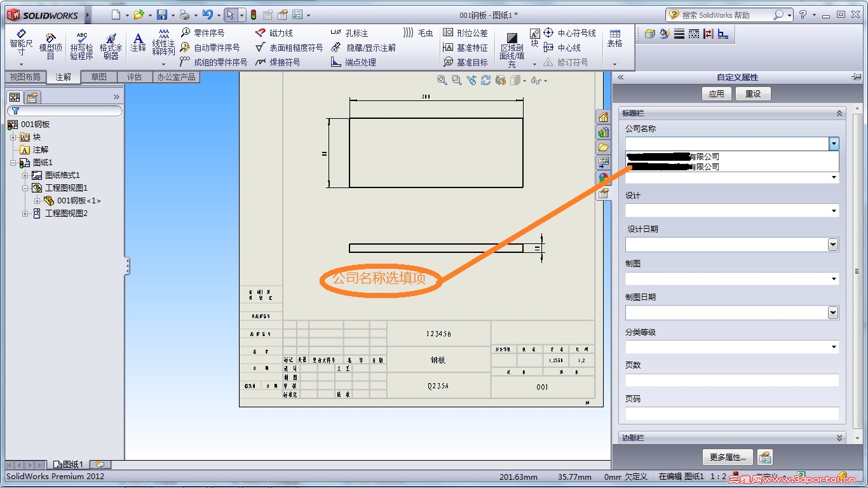Screen dimensions: 868x488
Task: Click the 页数 input field
Action: 732,380
